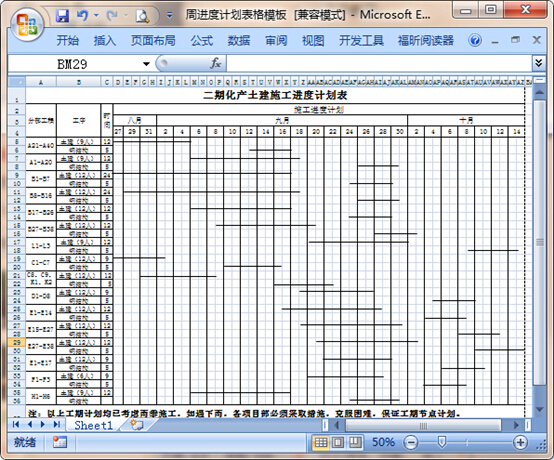Expand the formula bar with double chevron
Viewport: 554px width, 460px height.
538,63
